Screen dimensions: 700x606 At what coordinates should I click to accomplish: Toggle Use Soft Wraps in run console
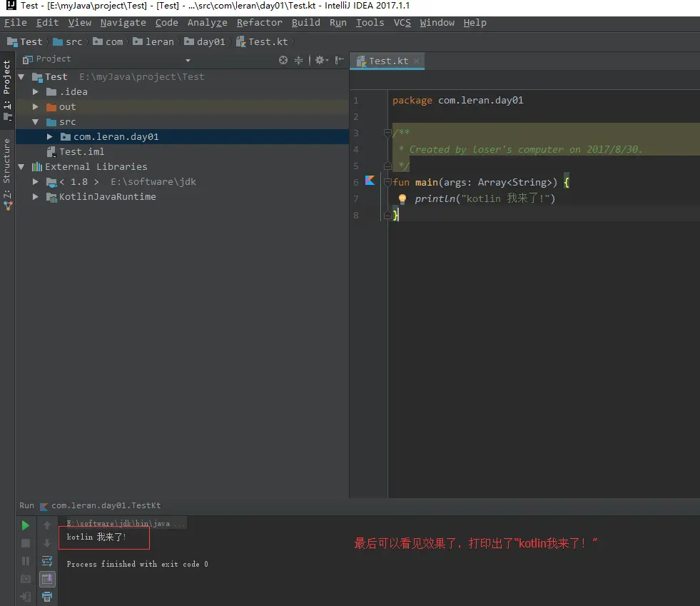coord(47,561)
